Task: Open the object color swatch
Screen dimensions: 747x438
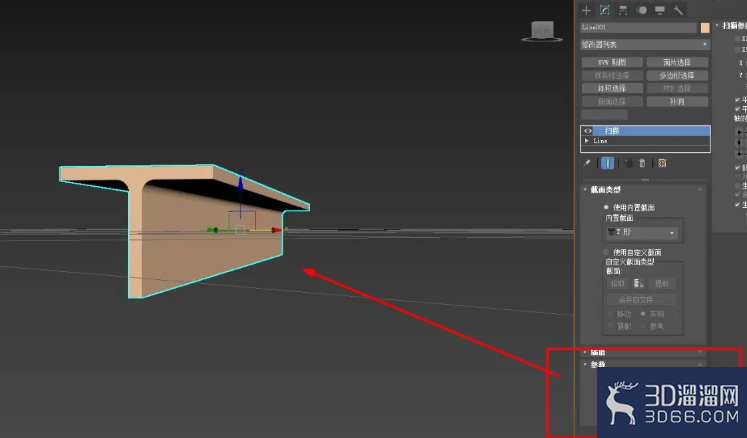Action: coord(705,28)
